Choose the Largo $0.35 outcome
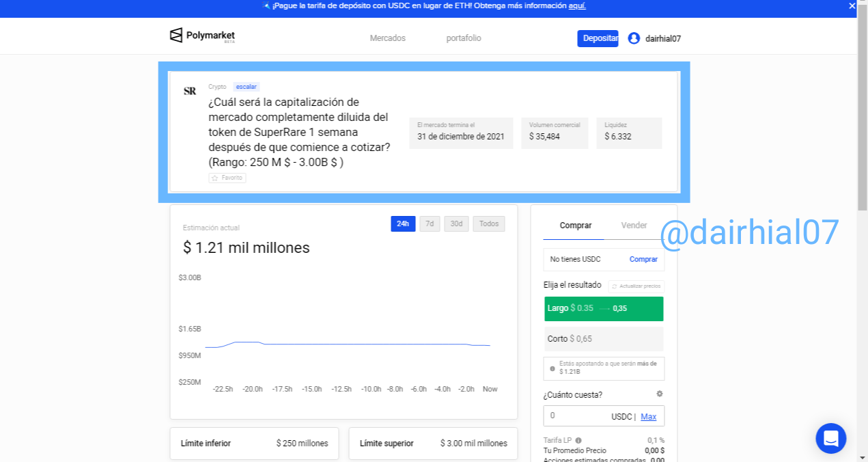 pos(604,308)
